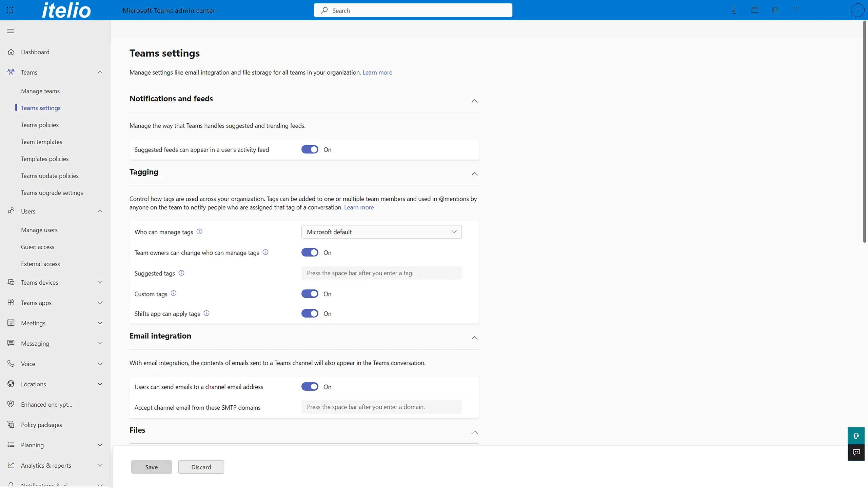Expand the Voice sidebar chevron
The height and width of the screenshot is (488, 868).
[x=100, y=364]
